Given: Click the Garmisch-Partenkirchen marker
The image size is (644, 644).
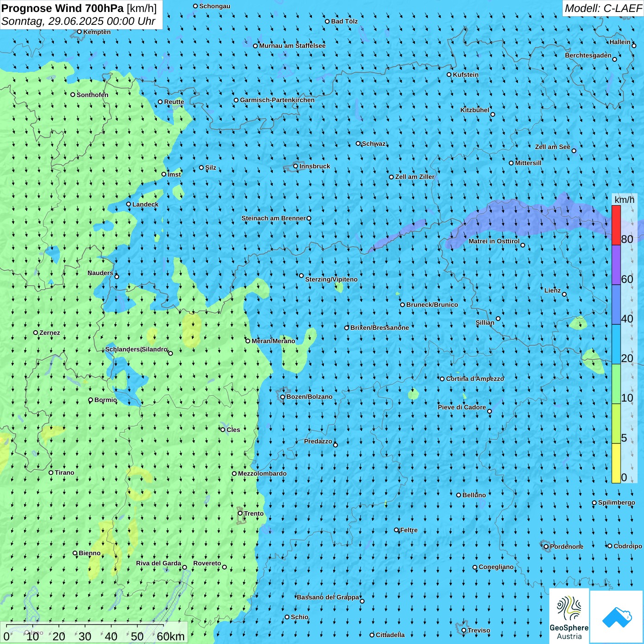Looking at the screenshot, I should pos(236,100).
